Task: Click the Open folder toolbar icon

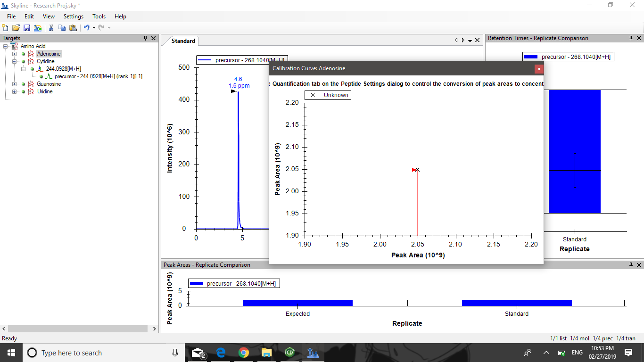Action: coord(16,28)
